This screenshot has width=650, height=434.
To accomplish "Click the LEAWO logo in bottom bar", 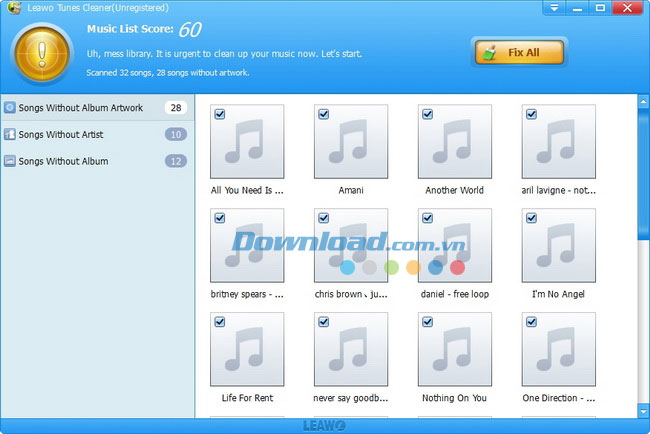I will 324,426.
